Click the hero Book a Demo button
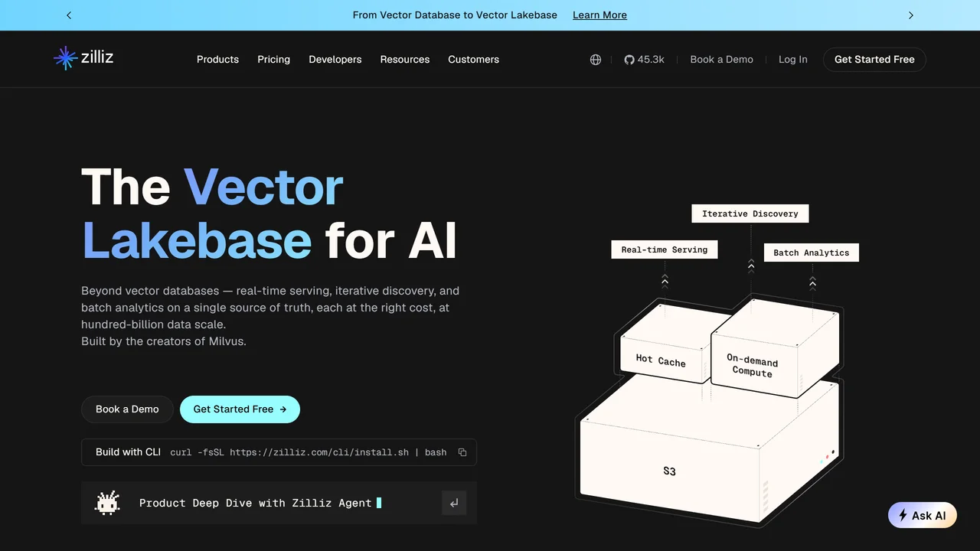The image size is (980, 551). (127, 409)
